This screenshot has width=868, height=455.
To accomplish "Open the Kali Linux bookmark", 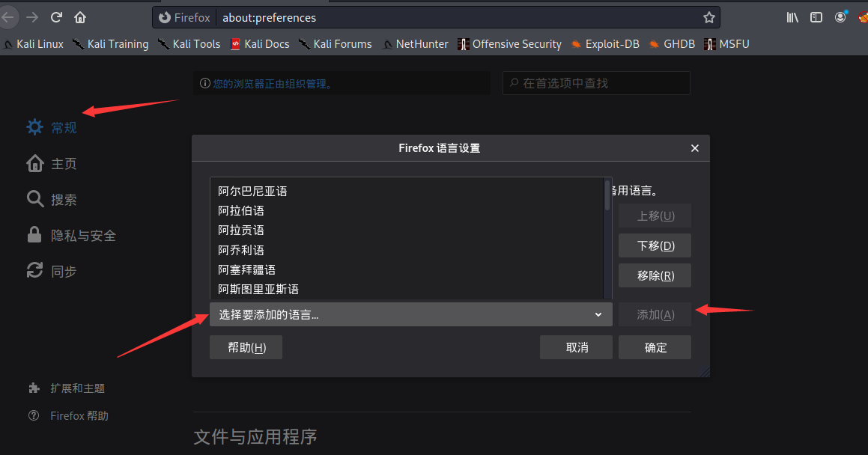I will (33, 44).
